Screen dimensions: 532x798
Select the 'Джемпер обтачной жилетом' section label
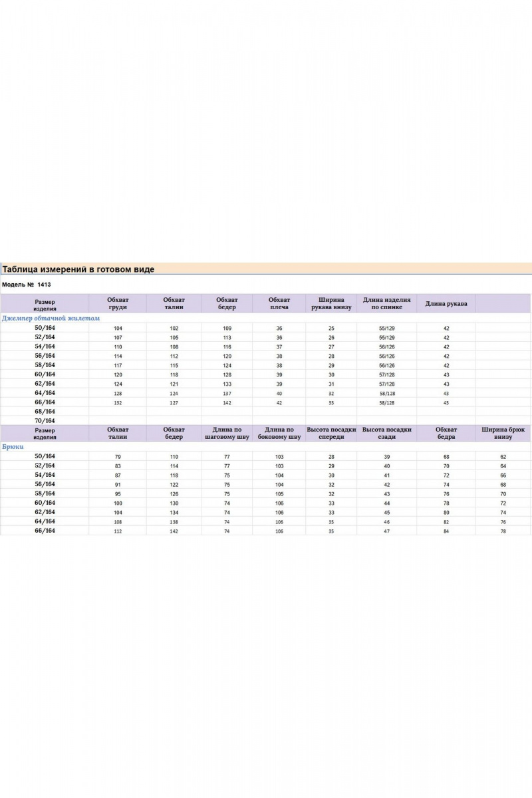coord(51,318)
